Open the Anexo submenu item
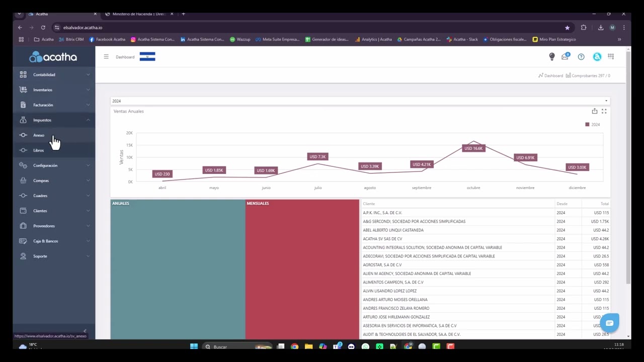The height and width of the screenshot is (362, 644). click(x=54, y=135)
